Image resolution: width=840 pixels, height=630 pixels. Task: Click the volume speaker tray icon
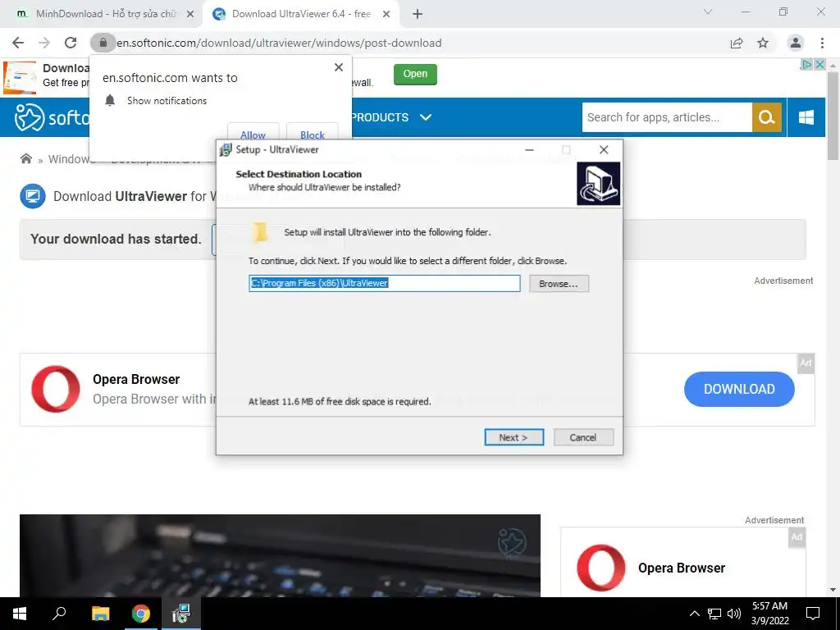click(x=734, y=614)
